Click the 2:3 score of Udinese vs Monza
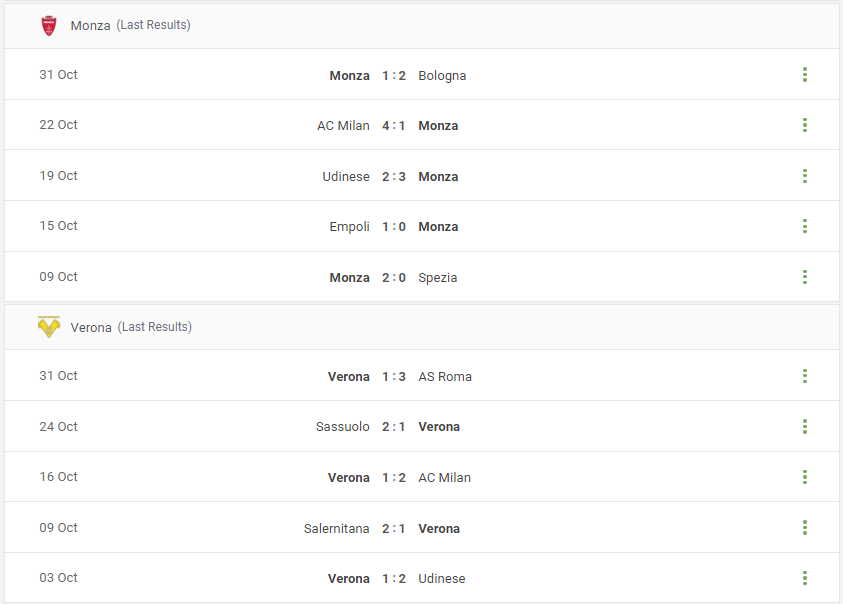 [394, 176]
